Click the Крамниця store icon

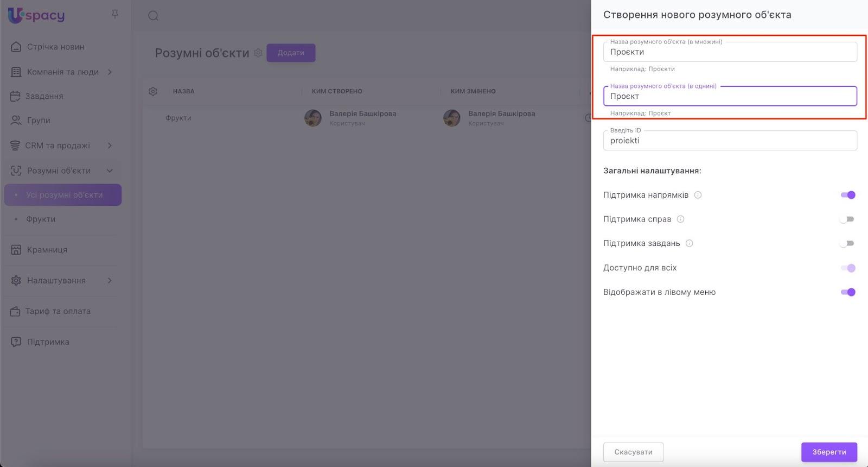tap(16, 250)
